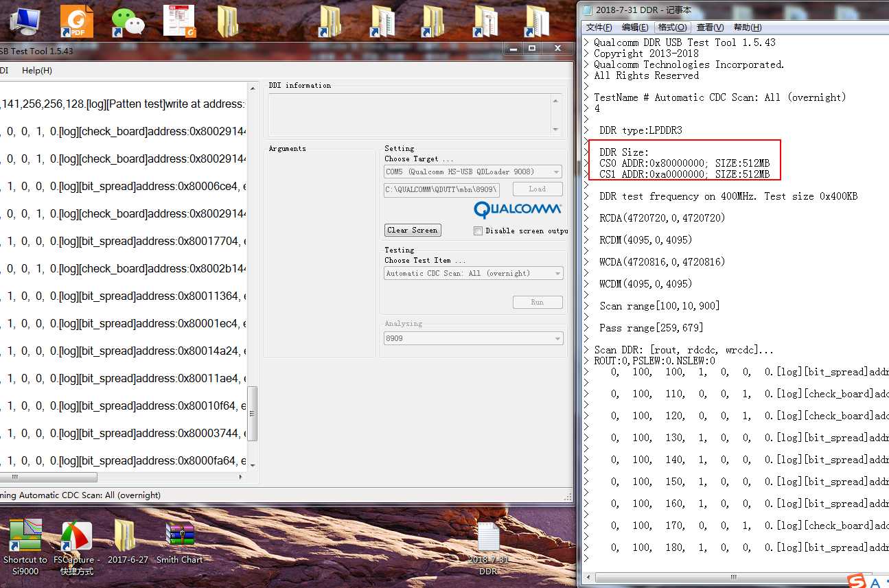Click the 'Copyright 2013-2018' line in Notepad
Screen dimensions: 889x588
tap(646, 54)
